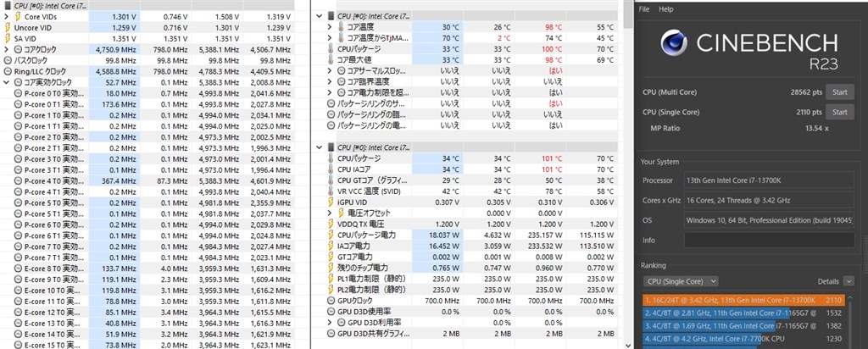Click the lightning icon beside PL2電力制限
The height and width of the screenshot is (349, 868).
point(331,290)
